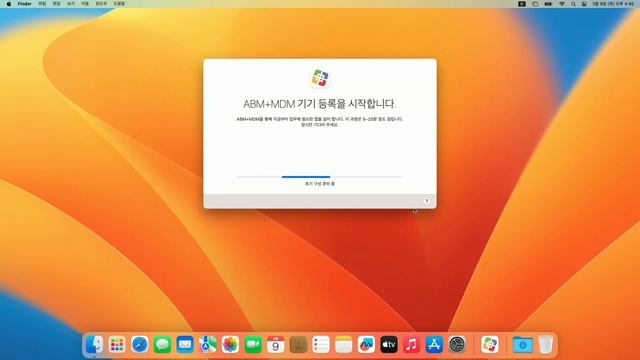Click the enrollment progress bar
Screen dimensions: 640x360
pos(320,177)
